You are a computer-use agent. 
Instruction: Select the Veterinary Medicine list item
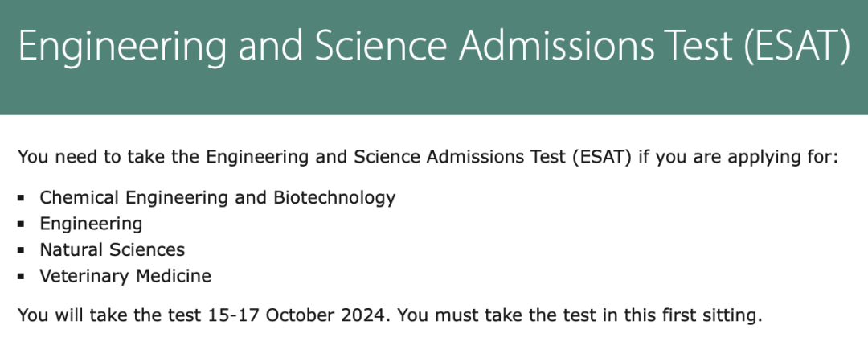click(125, 275)
